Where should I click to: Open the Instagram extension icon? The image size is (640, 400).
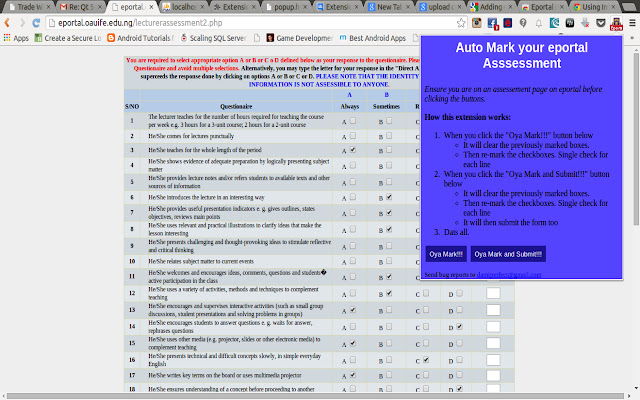click(x=477, y=23)
